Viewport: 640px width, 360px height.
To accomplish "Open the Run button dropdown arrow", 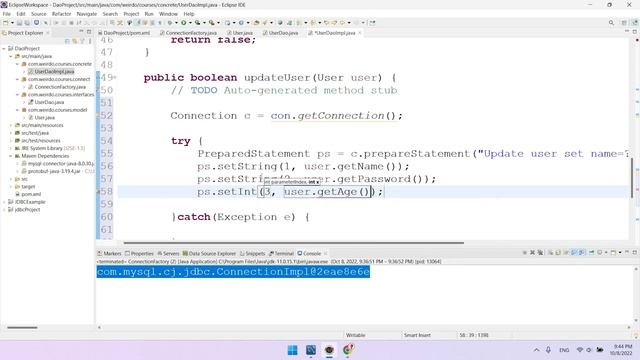I will [190, 23].
